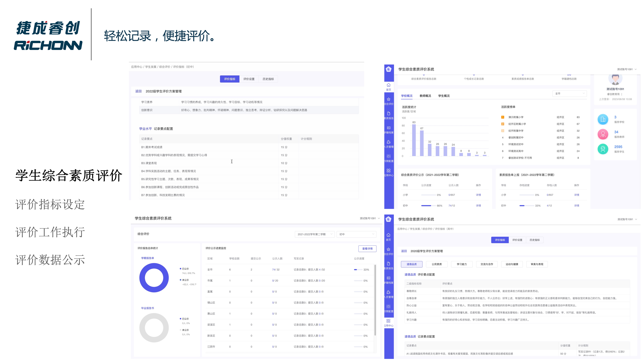Select 评价指标 tab in 初中 指标 screenshot

pos(230,79)
